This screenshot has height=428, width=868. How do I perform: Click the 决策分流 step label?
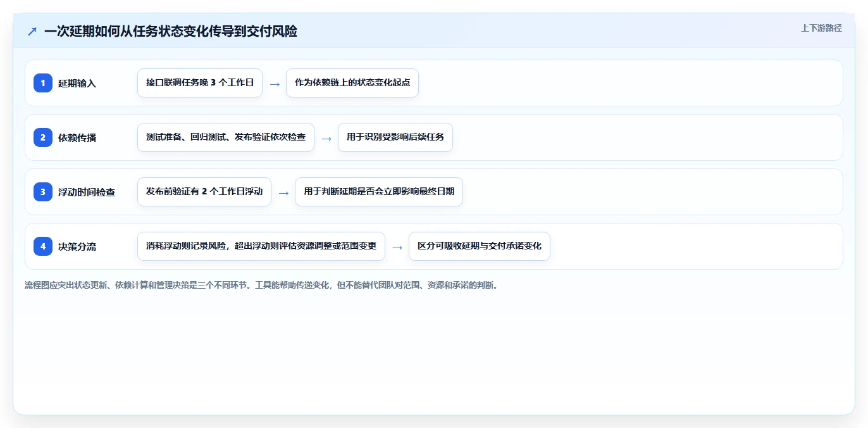(x=77, y=246)
